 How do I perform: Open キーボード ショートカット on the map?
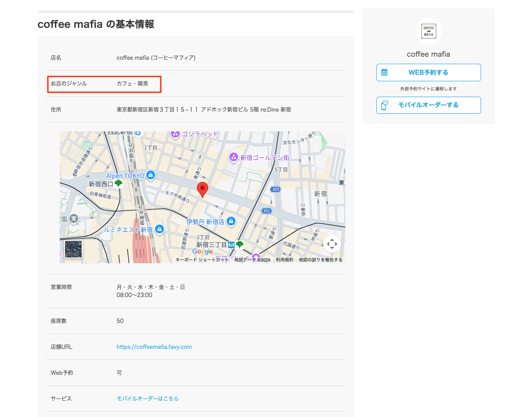pyautogui.click(x=202, y=260)
